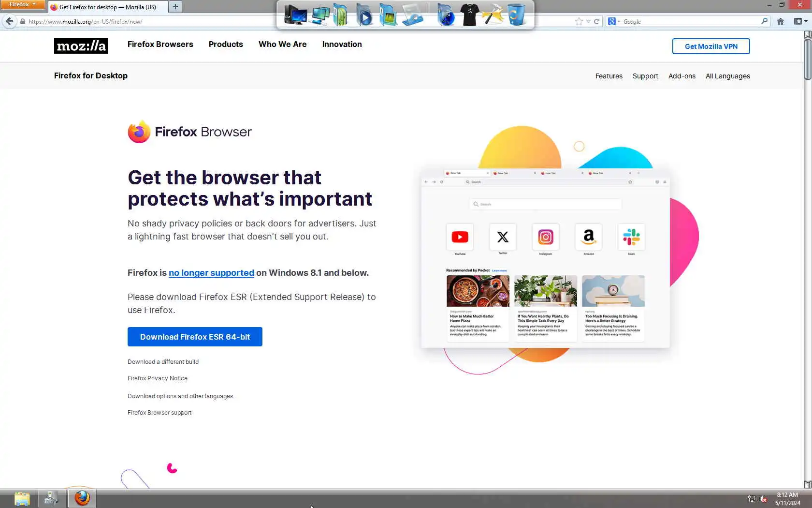Open the Innovation menu
The width and height of the screenshot is (812, 508).
(x=342, y=44)
